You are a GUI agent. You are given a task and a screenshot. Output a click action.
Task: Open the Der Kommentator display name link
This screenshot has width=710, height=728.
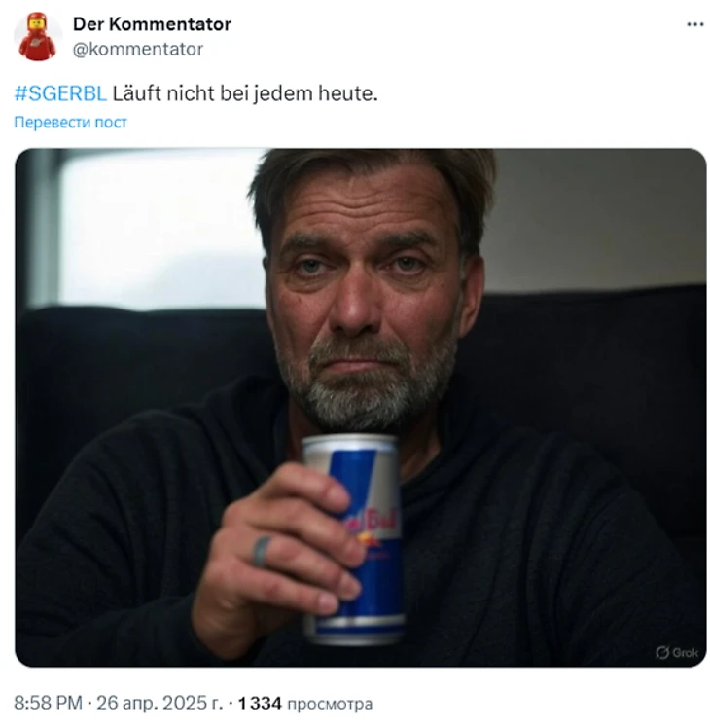[x=152, y=24]
